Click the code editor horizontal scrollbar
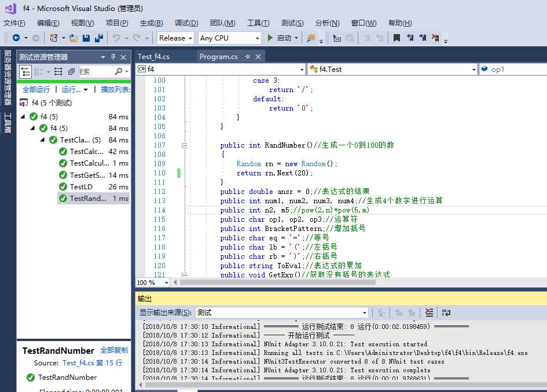This screenshot has height=392, width=547. 277,283
